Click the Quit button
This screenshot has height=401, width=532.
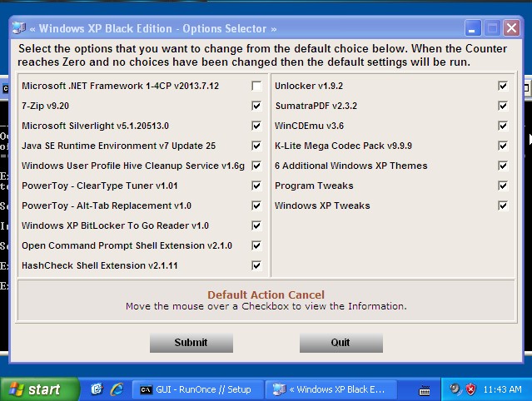click(x=341, y=343)
